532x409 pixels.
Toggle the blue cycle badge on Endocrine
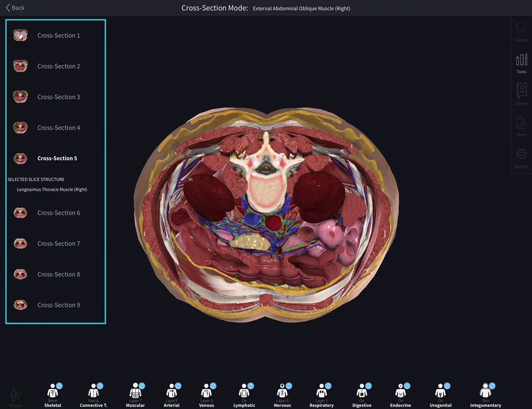pyautogui.click(x=407, y=386)
